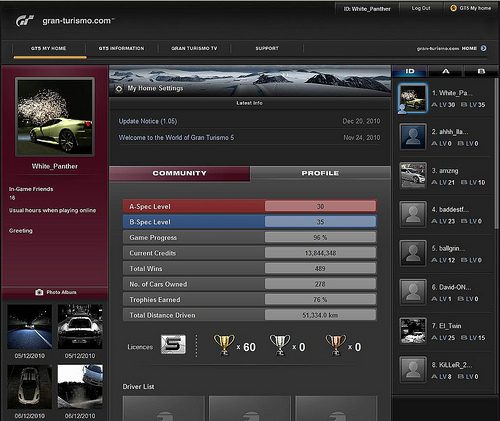Click the S licence badge

click(173, 344)
